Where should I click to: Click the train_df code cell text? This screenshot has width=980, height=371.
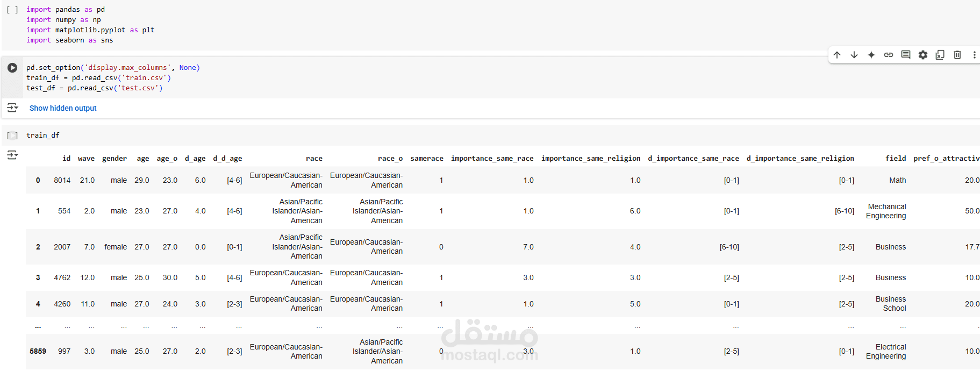(x=43, y=135)
